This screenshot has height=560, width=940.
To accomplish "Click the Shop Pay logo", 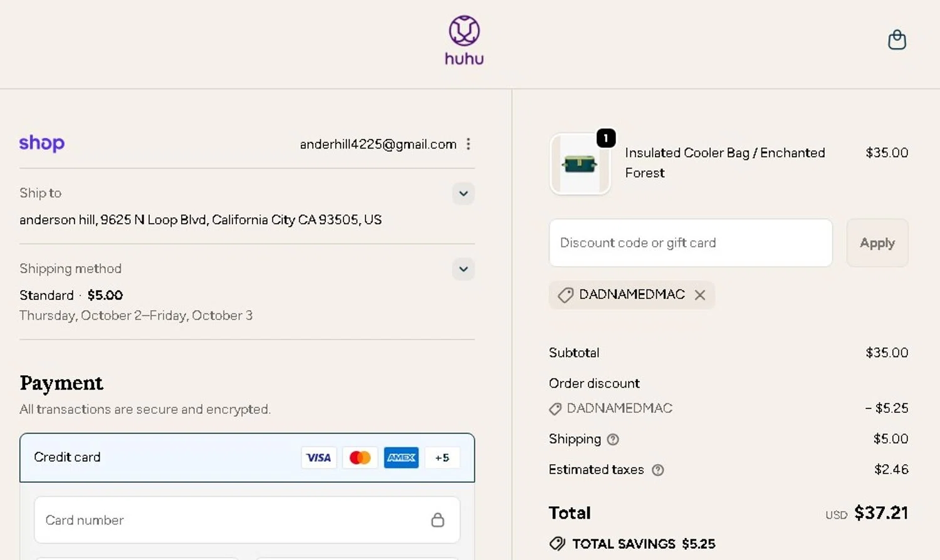I will 42,143.
